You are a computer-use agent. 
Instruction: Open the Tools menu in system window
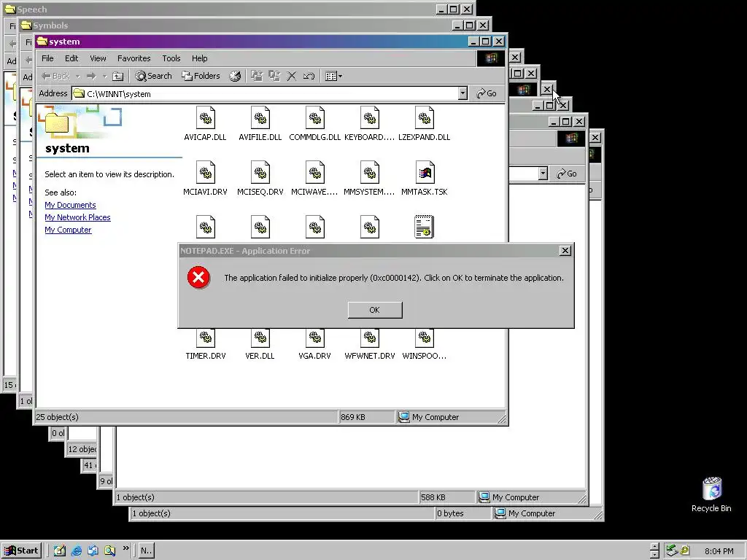pyautogui.click(x=171, y=58)
